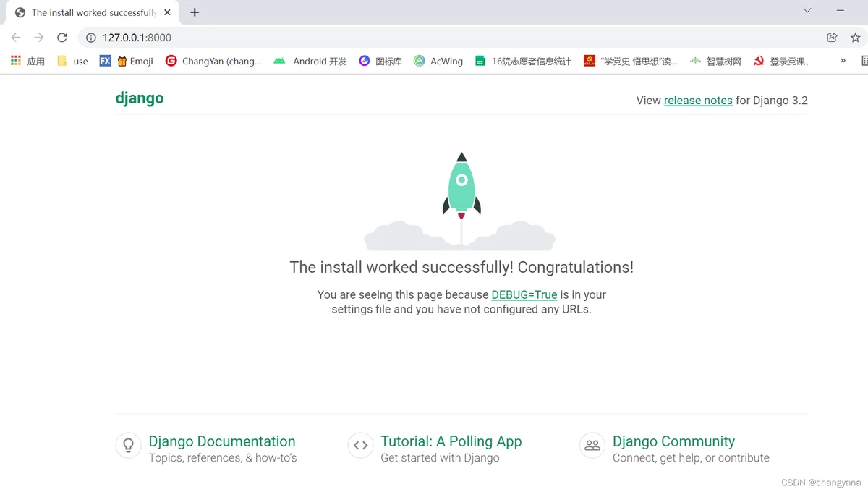Viewport: 868px width, 492px height.
Task: Close the install worked successfully tab
Action: [168, 12]
